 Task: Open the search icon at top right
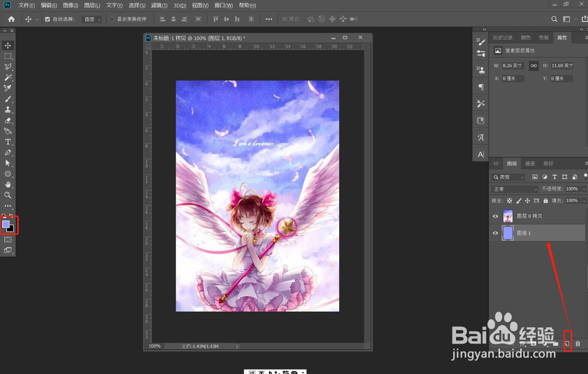click(554, 19)
